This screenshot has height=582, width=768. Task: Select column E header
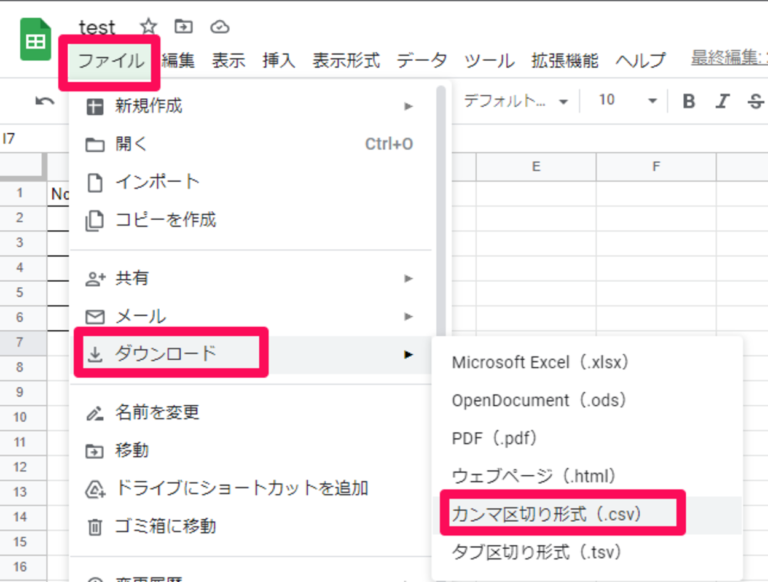tap(536, 166)
